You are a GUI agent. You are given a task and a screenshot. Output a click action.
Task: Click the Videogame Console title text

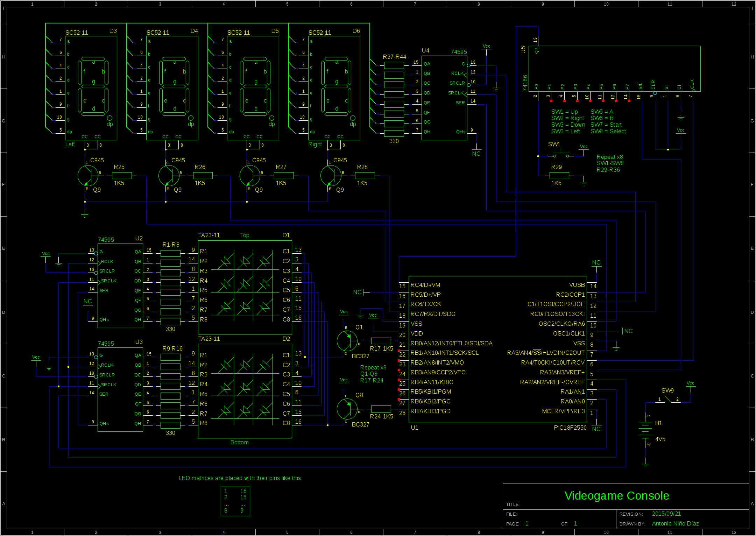pyautogui.click(x=616, y=495)
